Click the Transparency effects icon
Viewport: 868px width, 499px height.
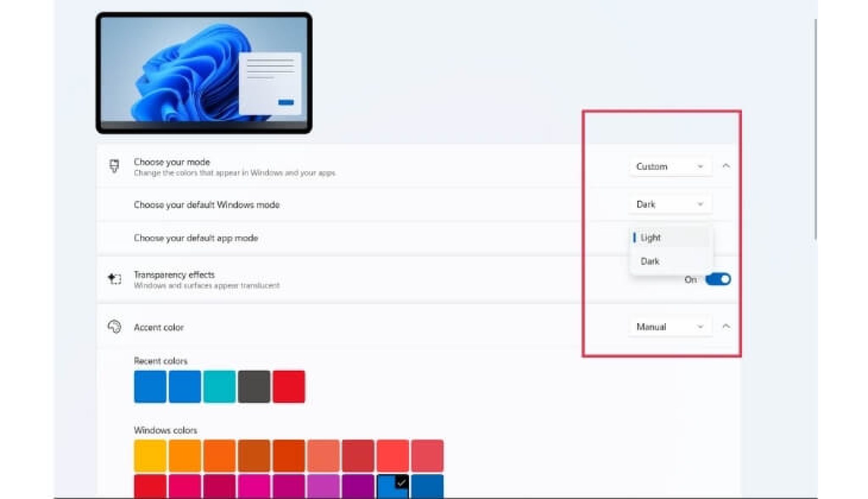pyautogui.click(x=114, y=279)
